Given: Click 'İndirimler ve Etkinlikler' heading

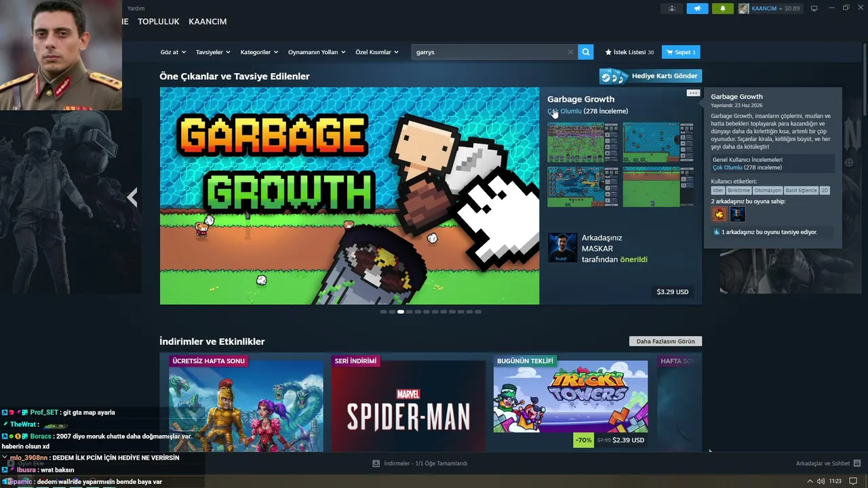Looking at the screenshot, I should (x=212, y=342).
